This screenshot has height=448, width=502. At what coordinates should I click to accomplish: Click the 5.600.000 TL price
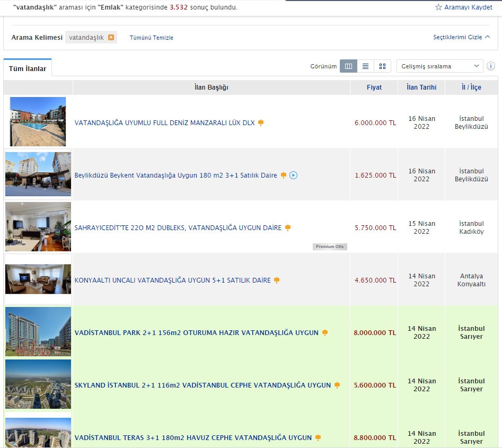click(375, 385)
